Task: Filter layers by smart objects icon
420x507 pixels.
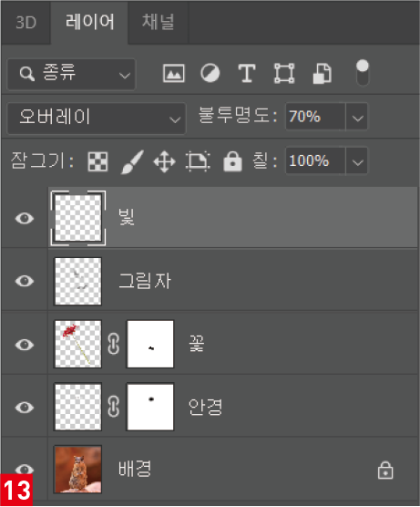Action: click(x=323, y=73)
